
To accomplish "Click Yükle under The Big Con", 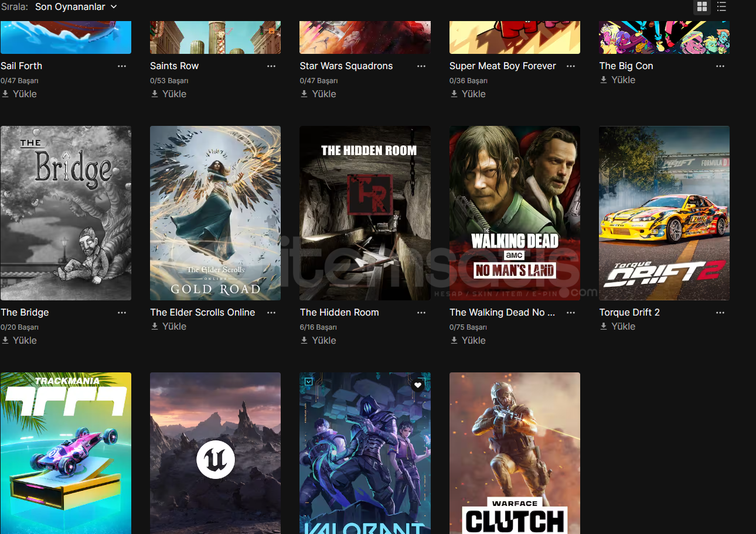I will (618, 80).
